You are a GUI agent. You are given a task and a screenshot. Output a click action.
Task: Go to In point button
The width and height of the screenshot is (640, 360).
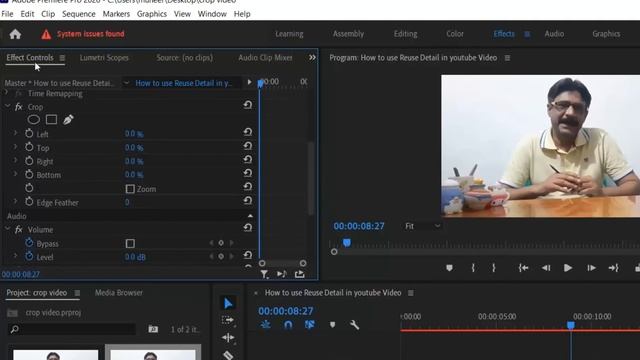point(524,268)
